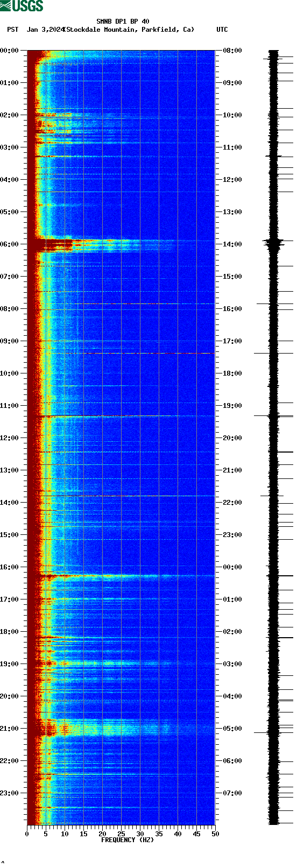The width and height of the screenshot is (297, 868).
Task: Click the 0 Hz frequency tick label
Action: 27,834
